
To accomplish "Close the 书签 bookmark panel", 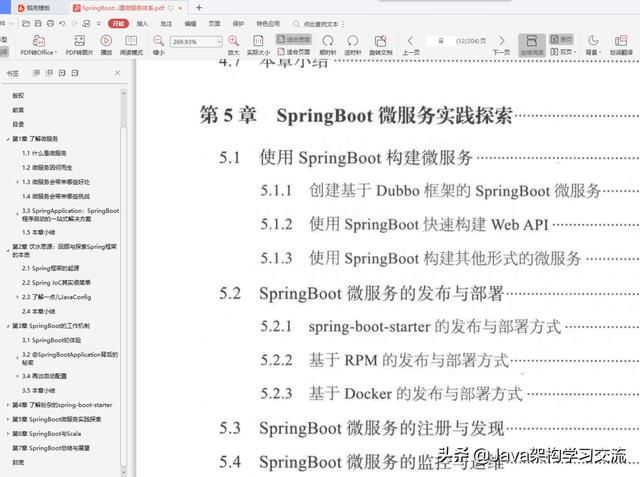I will point(118,73).
